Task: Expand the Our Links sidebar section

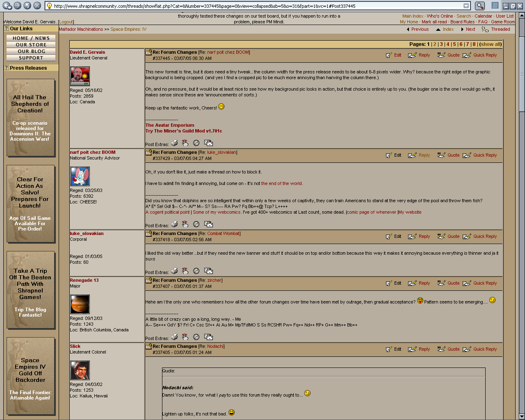Action: click(x=7, y=29)
